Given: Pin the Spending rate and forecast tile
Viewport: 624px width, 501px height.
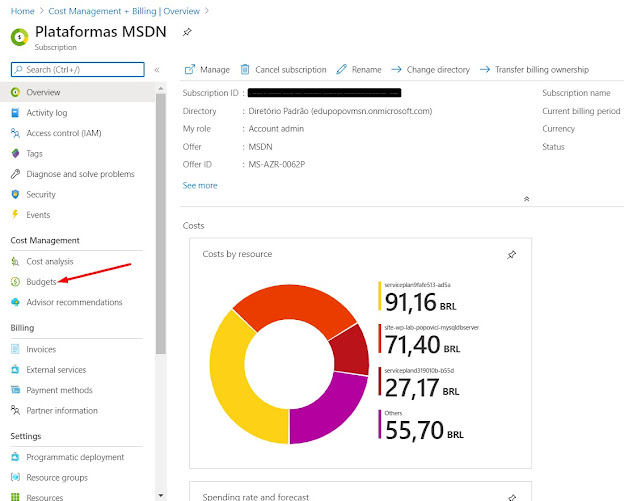Looking at the screenshot, I should pyautogui.click(x=512, y=497).
